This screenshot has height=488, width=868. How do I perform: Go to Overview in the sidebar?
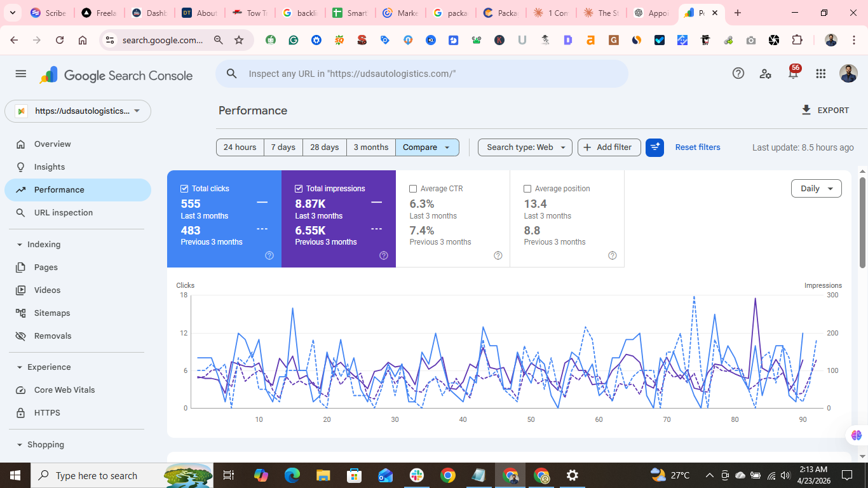78,144
